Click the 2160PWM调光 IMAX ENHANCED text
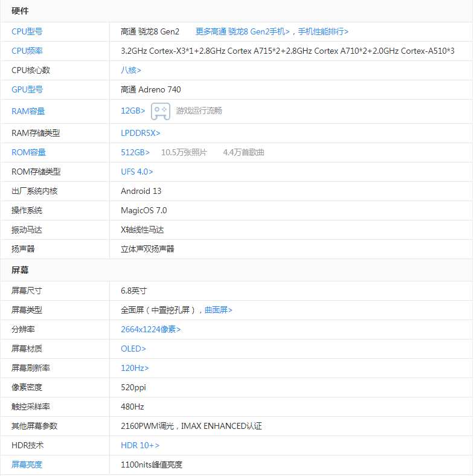 click(x=191, y=426)
